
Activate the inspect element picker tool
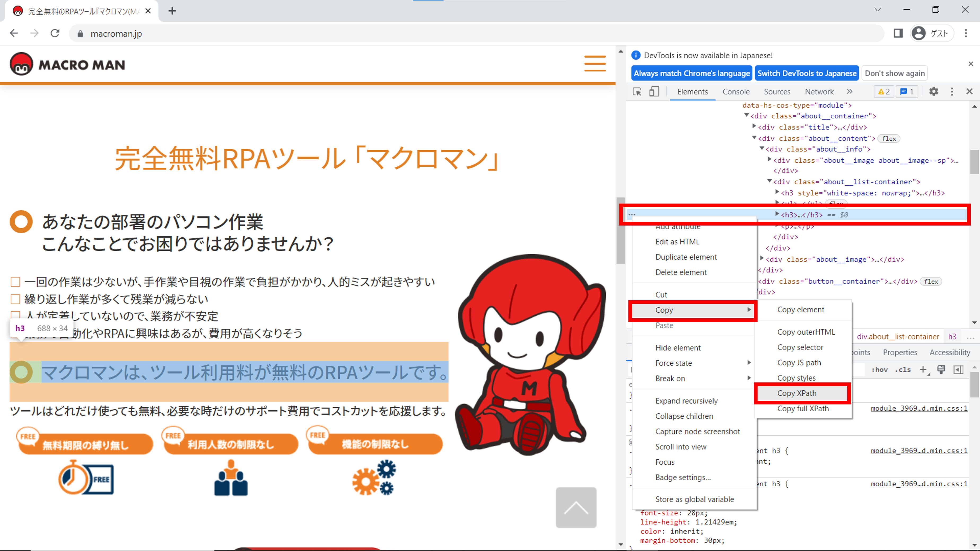point(637,92)
